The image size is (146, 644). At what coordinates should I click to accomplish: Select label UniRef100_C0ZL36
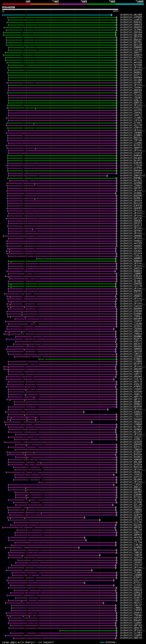pos(131,379)
